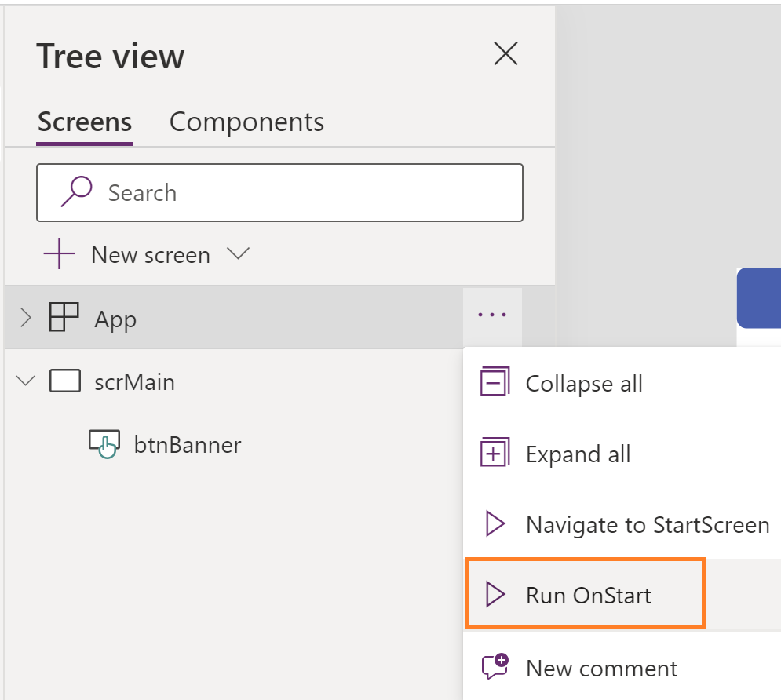Click the magnifying glass search icon
781x700 pixels.
tap(76, 192)
